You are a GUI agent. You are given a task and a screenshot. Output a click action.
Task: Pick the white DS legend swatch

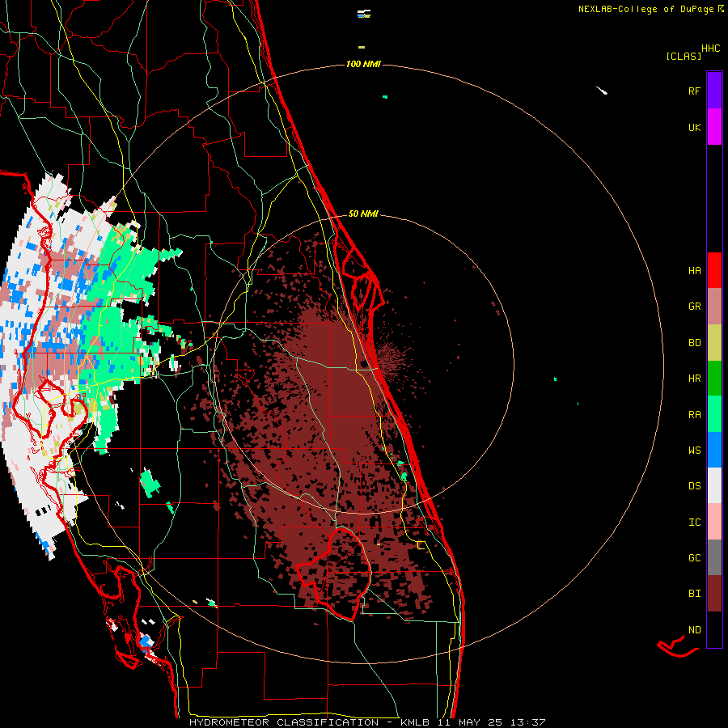714,485
